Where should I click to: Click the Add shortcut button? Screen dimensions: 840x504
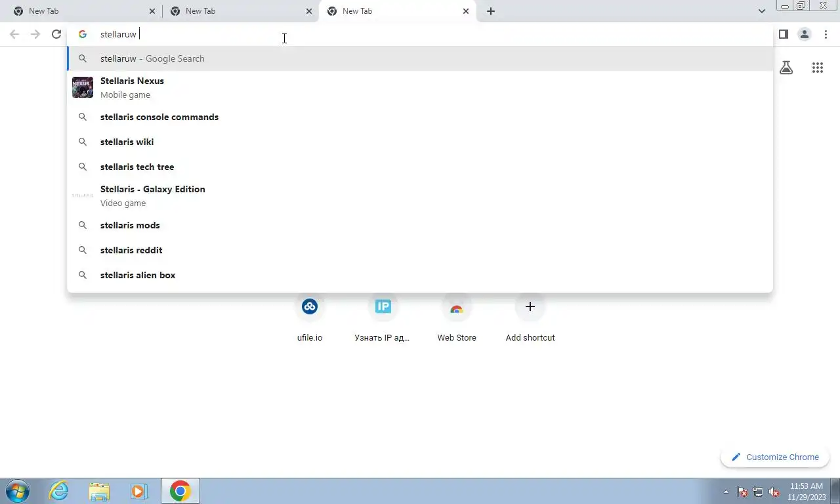[530, 319]
